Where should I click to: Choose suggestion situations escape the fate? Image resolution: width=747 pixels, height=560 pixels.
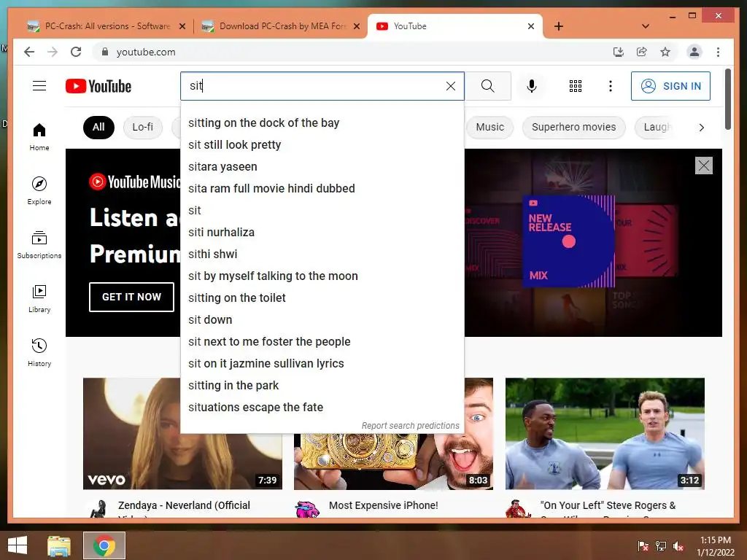(x=322, y=408)
